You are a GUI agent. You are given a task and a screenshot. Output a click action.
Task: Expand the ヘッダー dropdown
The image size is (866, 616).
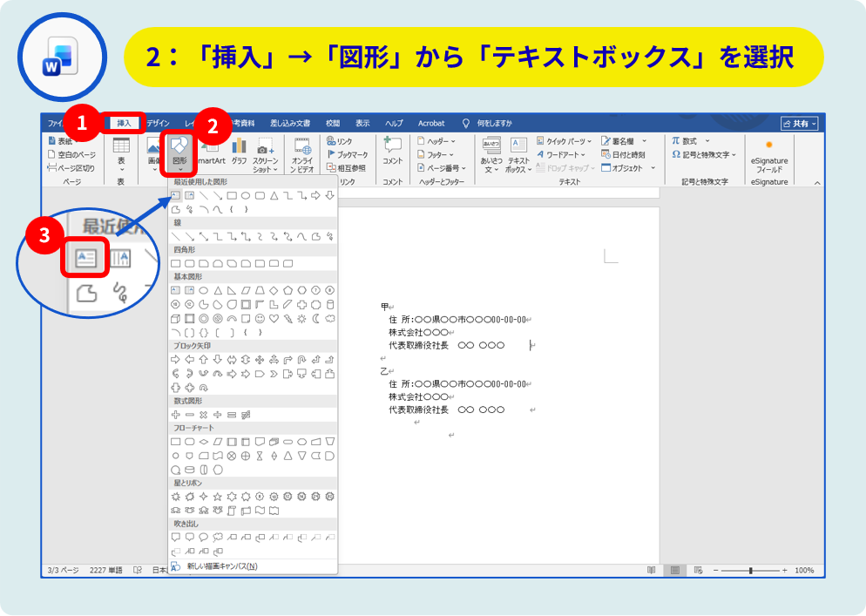437,140
